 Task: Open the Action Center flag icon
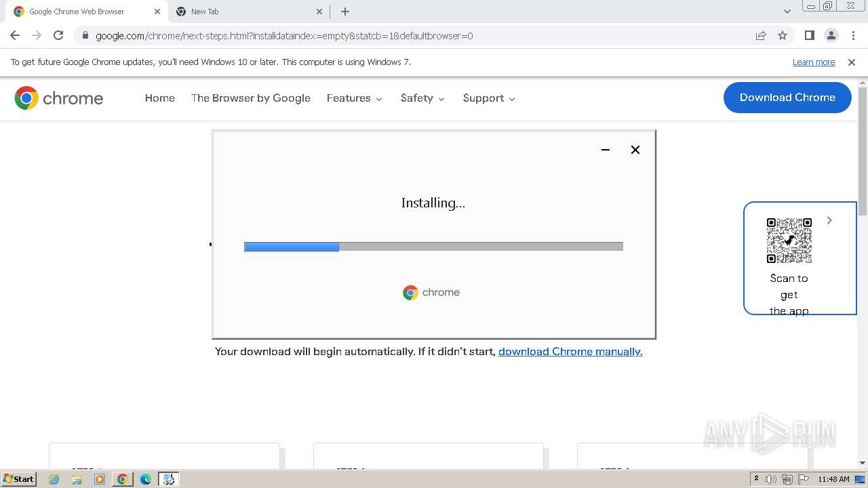coord(804,479)
